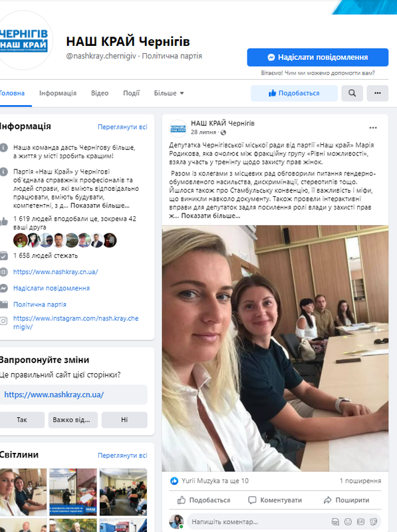
Task: Click the sticker icon in comment box
Action: [x=374, y=521]
